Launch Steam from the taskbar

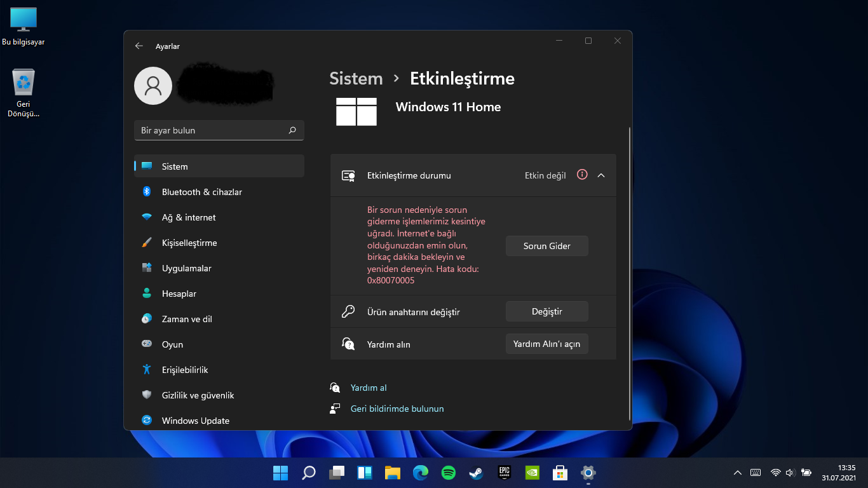tap(477, 473)
